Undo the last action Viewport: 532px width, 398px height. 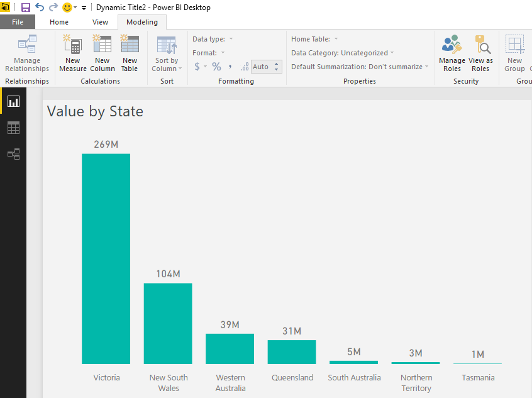40,7
